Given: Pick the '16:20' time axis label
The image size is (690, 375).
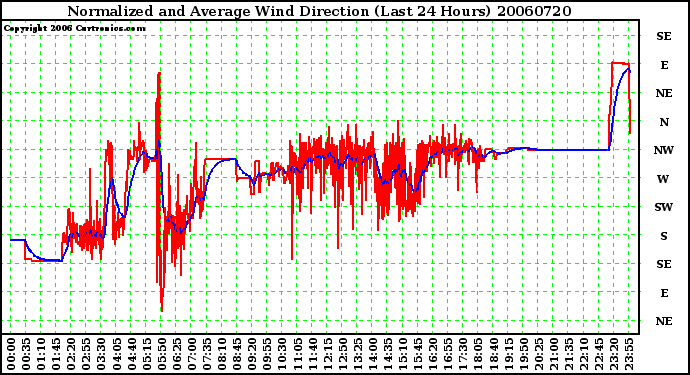Looking at the screenshot, I should [433, 354].
